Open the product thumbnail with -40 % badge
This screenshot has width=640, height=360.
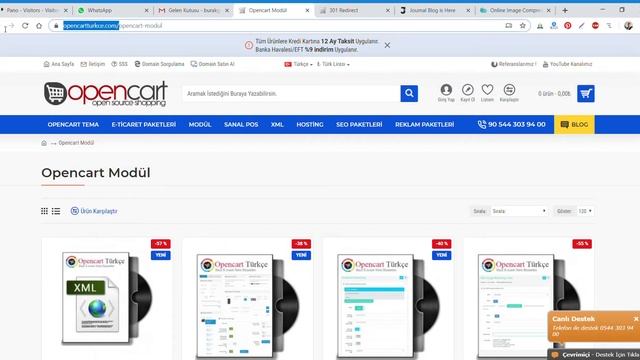388,306
